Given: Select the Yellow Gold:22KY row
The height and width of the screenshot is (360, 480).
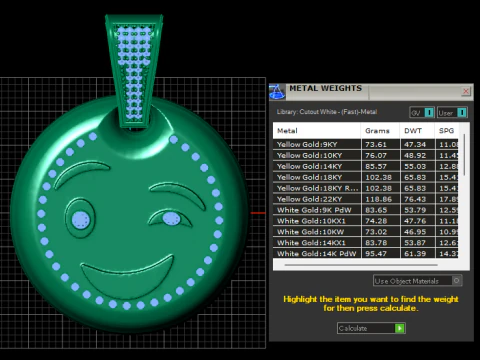Looking at the screenshot, I should [x=366, y=199].
